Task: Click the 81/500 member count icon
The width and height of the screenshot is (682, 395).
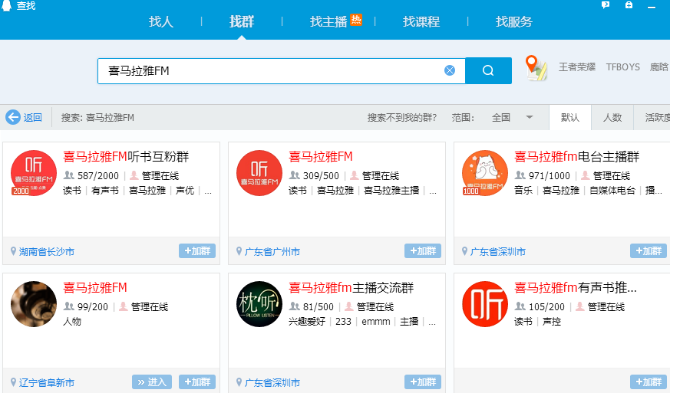Action: (294, 306)
